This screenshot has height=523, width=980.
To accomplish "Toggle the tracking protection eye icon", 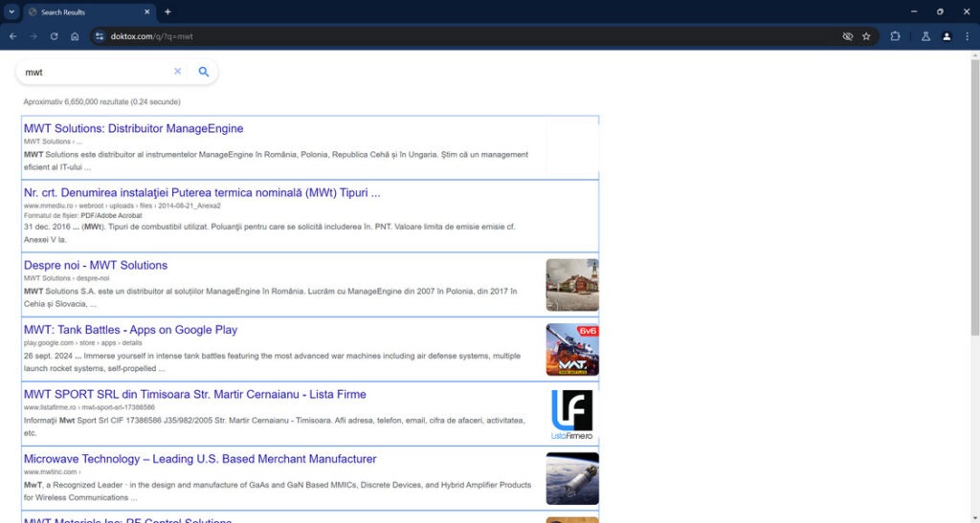I will (847, 36).
